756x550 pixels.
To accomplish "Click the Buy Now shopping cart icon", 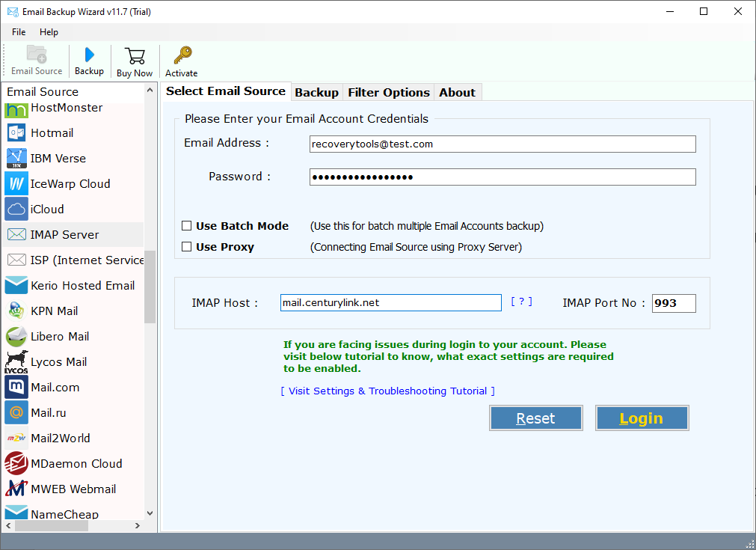I will tap(135, 56).
